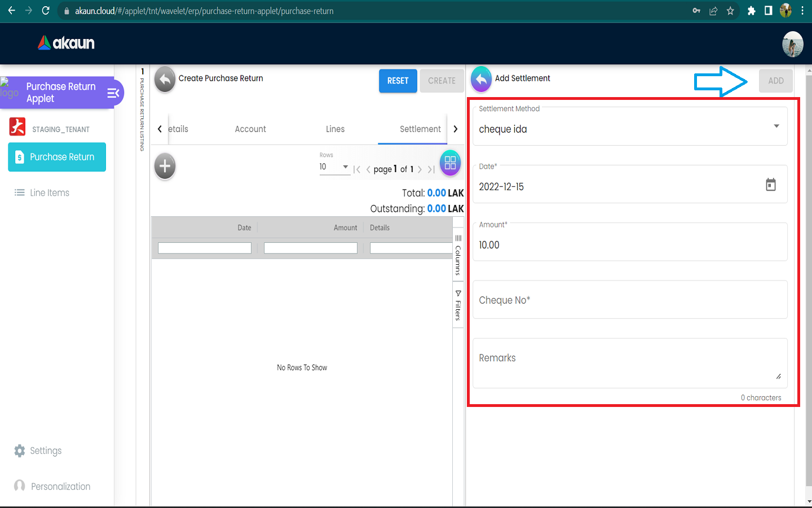Collapse the sidebar menu toggle icon
Screen dimensions: 812x508
pyautogui.click(x=113, y=93)
